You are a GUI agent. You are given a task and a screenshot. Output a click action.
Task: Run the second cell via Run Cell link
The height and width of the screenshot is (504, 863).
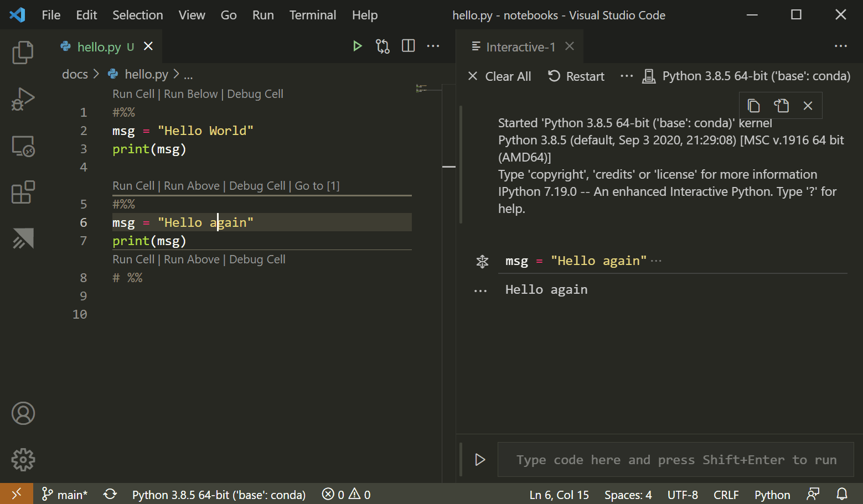[x=133, y=185]
